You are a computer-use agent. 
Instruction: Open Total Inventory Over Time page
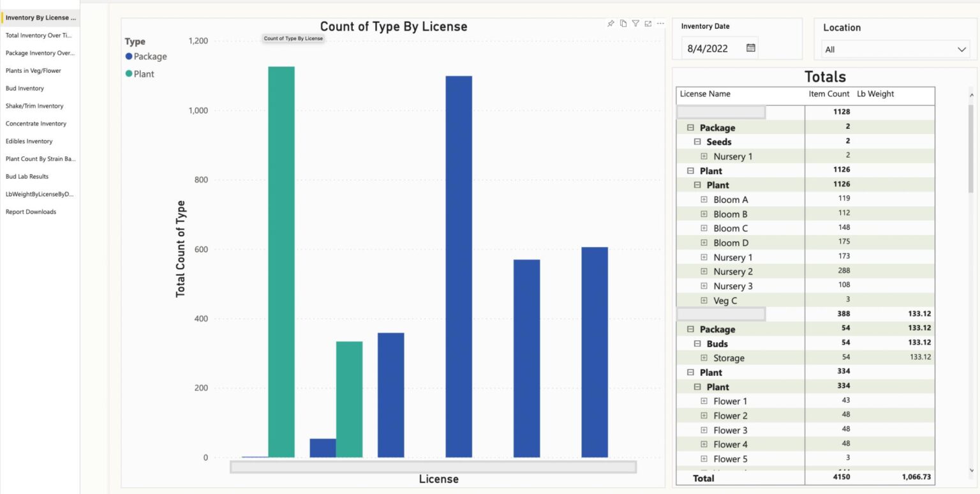(39, 36)
